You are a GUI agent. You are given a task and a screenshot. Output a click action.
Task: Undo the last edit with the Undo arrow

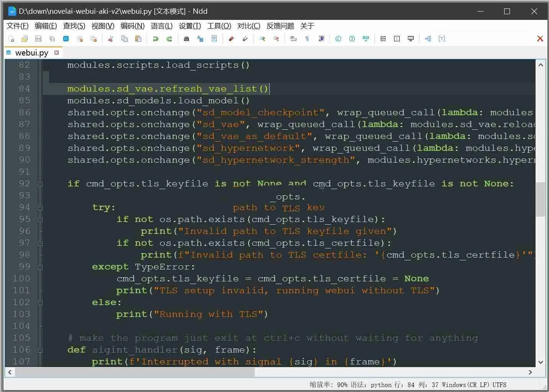(155, 38)
